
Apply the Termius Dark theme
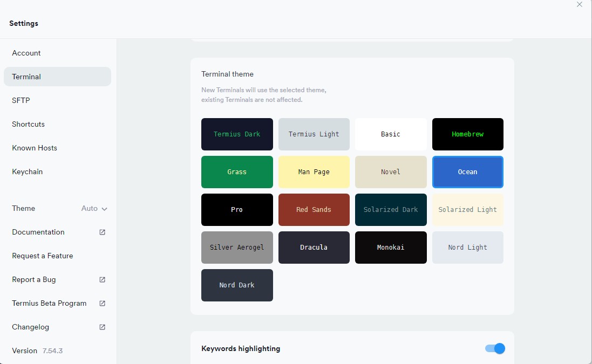tap(237, 134)
